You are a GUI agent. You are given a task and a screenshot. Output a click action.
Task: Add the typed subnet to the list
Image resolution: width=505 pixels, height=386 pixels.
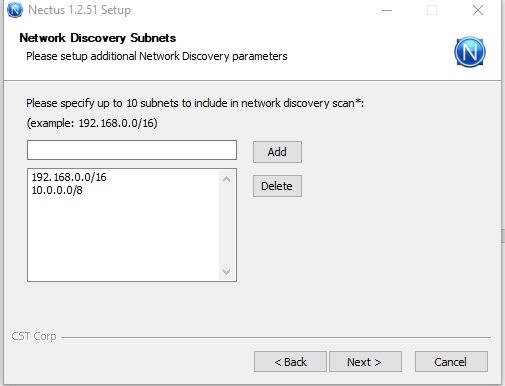tap(277, 152)
